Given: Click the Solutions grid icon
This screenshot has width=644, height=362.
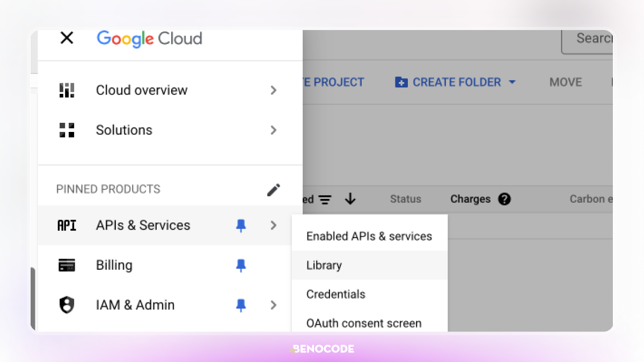Looking at the screenshot, I should 67,130.
